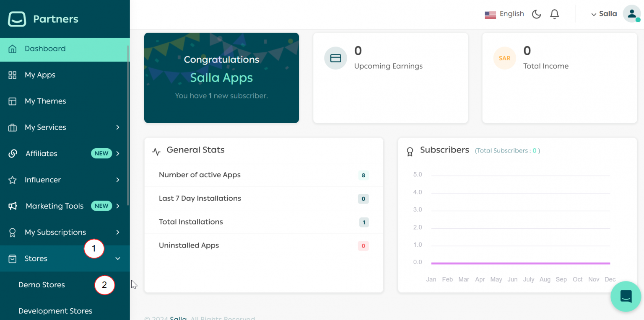Open the My Apps section
The image size is (644, 320).
coord(41,75)
